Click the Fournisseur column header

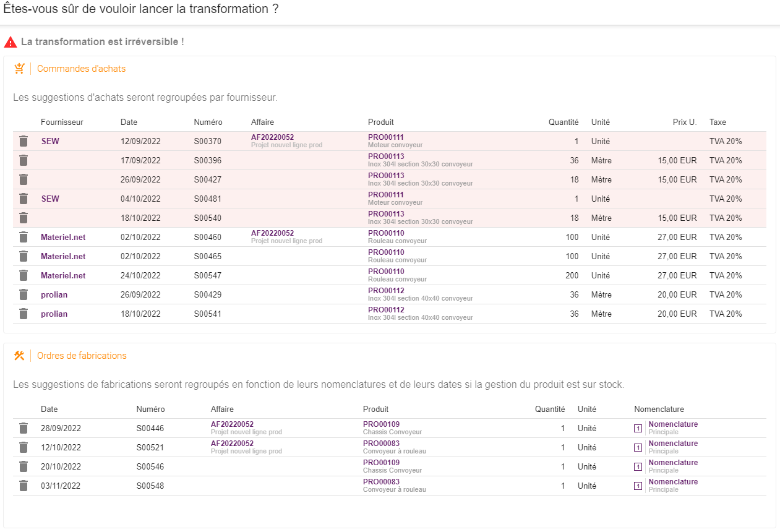(62, 122)
